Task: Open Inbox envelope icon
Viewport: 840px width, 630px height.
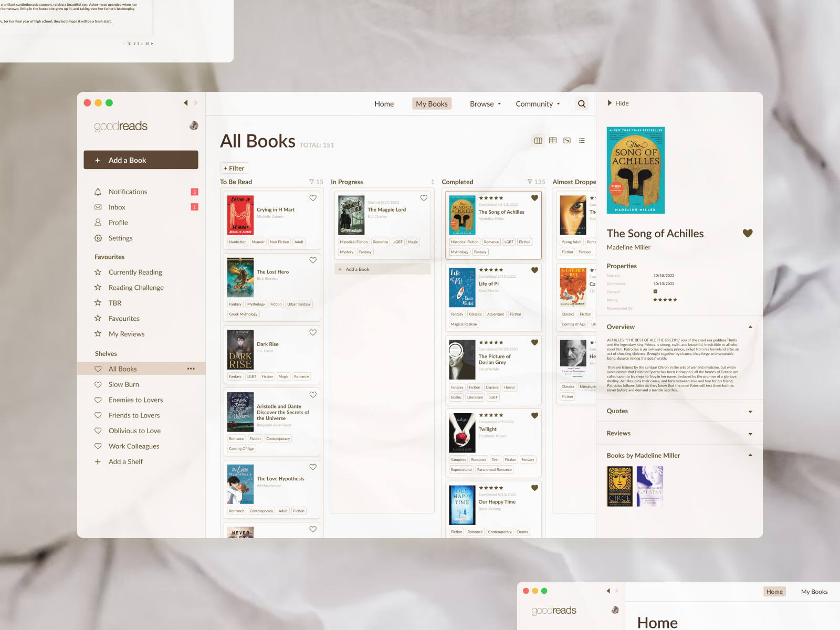Action: coord(98,207)
